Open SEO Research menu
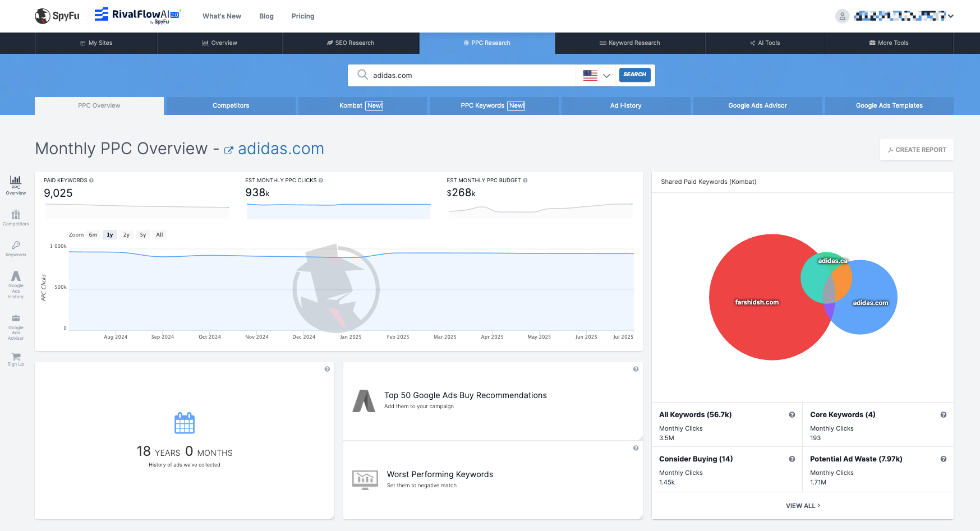980x531 pixels. click(351, 43)
